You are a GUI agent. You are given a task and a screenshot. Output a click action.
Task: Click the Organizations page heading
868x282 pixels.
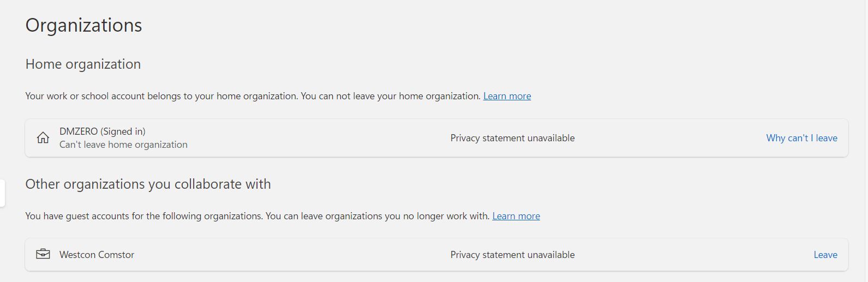(83, 25)
